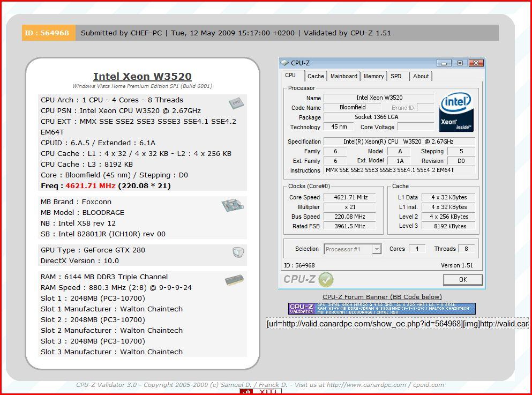This screenshot has height=395, width=532.
Task: Open the Processor #1 selection dropdown
Action: pos(353,249)
